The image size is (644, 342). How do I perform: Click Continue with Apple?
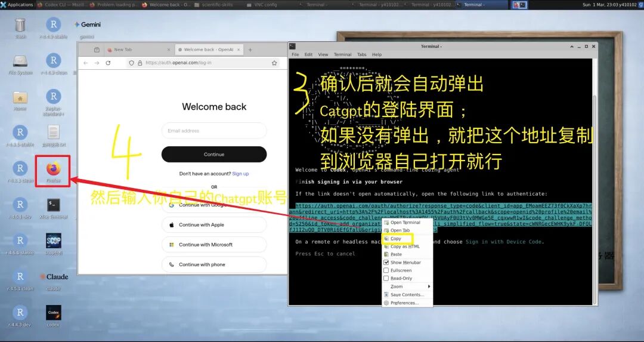tap(214, 225)
